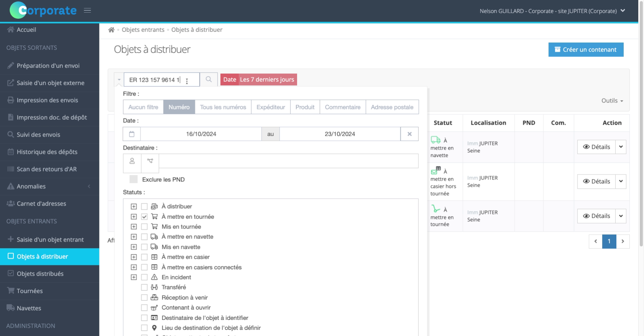Select the Numéro filter tab

pos(179,107)
